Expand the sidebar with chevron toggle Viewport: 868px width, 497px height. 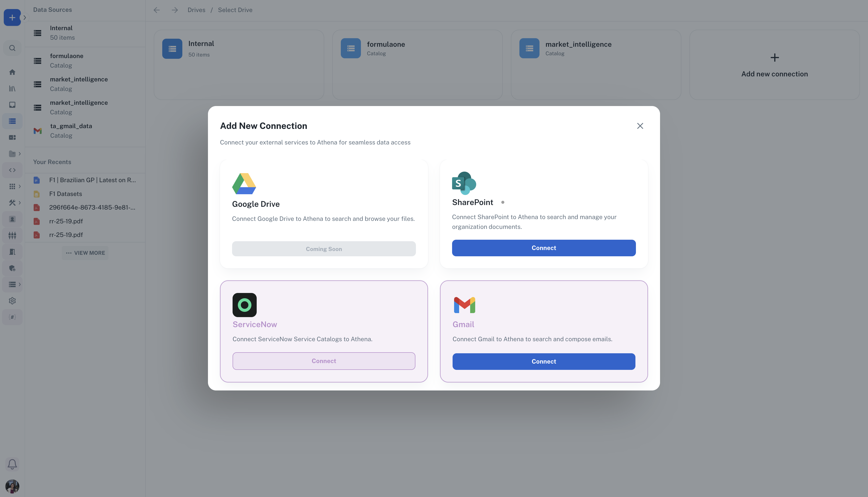tap(25, 17)
